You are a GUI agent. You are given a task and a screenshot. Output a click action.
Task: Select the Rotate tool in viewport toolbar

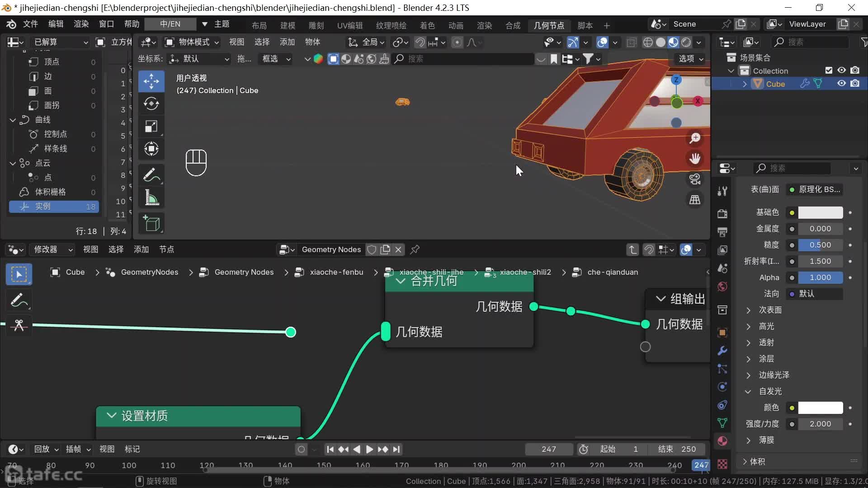tap(151, 104)
